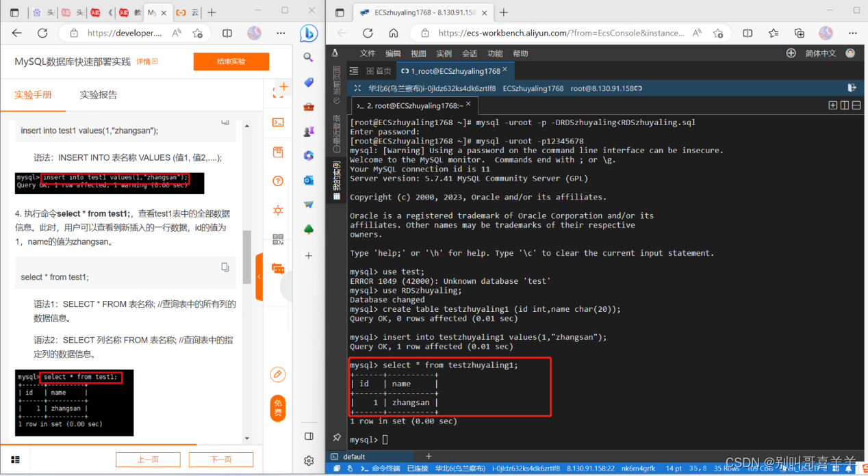Open the left browser three-dot menu
This screenshot has width=868, height=476.
pos(281,33)
